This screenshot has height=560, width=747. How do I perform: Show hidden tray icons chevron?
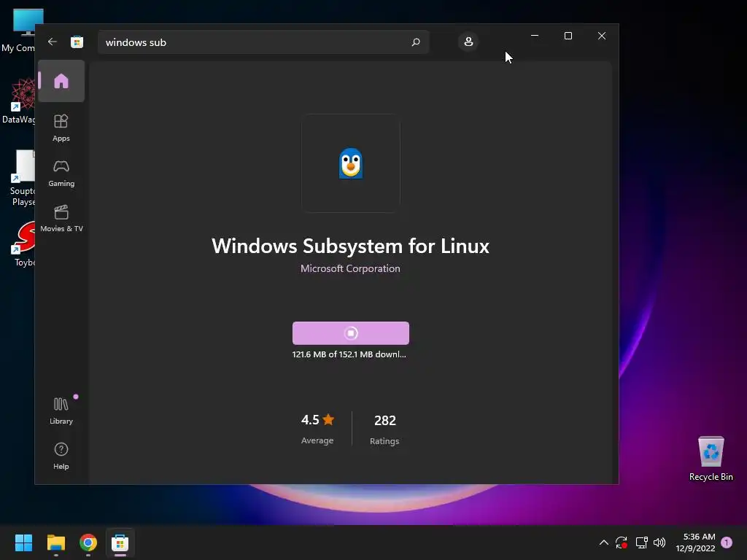[x=603, y=542]
